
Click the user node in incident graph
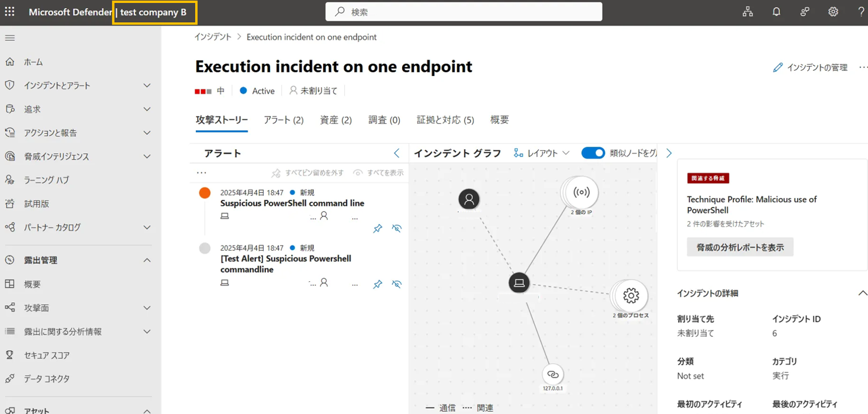(x=469, y=199)
